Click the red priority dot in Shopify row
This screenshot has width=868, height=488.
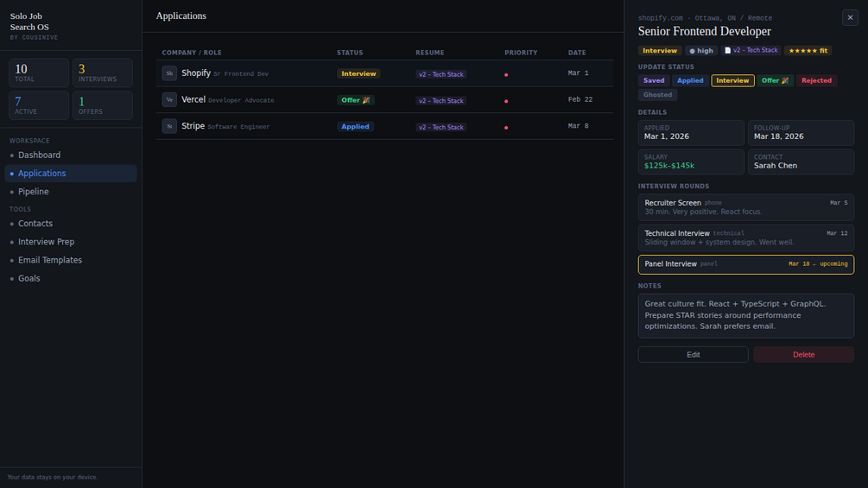pyautogui.click(x=506, y=74)
